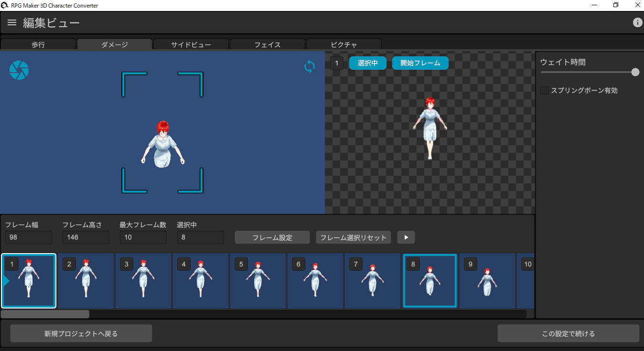This screenshot has height=351, width=644.
Task: Toggle the 開始フレーム button
Action: click(x=420, y=63)
